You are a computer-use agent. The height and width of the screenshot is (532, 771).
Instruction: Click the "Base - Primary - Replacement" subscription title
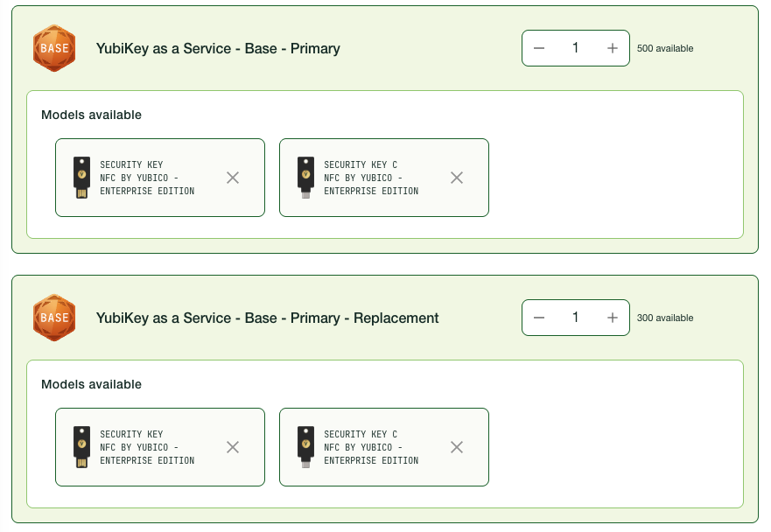tap(267, 318)
